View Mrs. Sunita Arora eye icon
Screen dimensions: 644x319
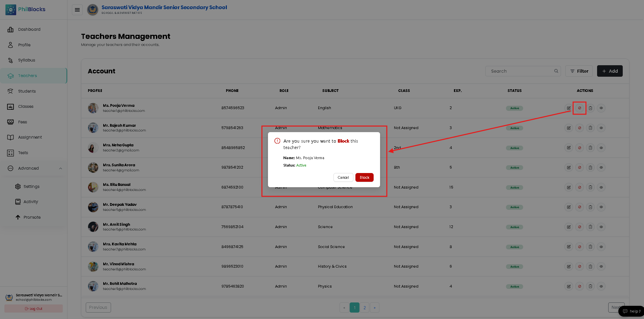(x=601, y=168)
